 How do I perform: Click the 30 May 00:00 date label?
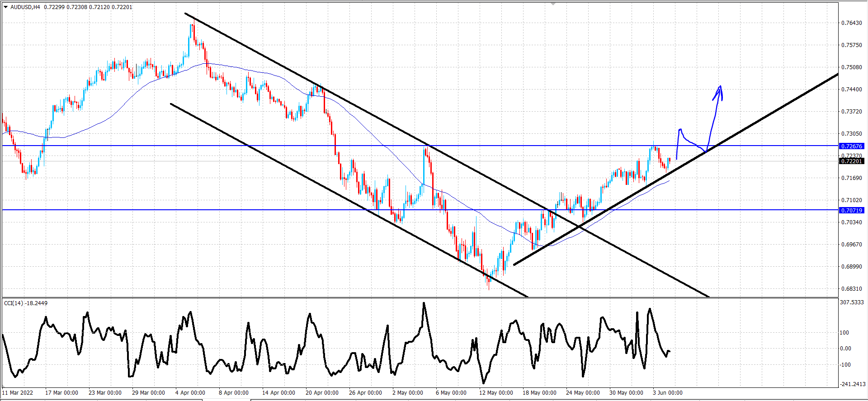(x=626, y=392)
